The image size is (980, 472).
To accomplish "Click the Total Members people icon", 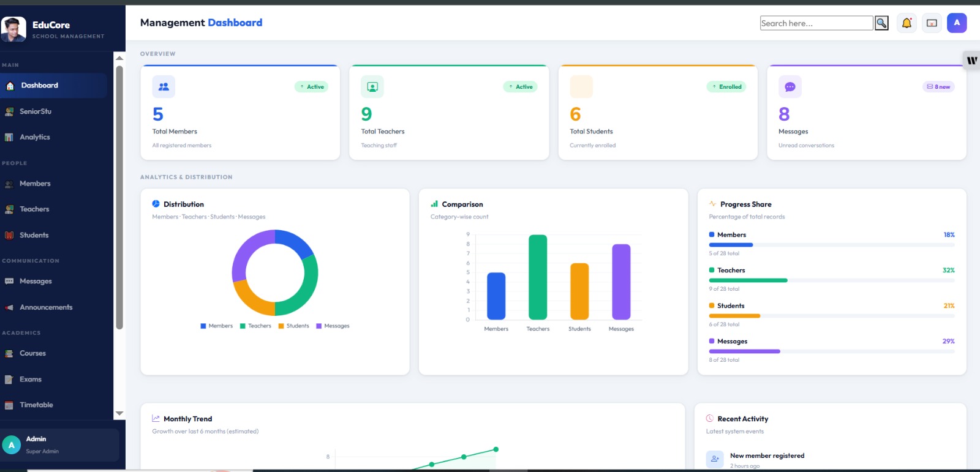I will [x=164, y=87].
